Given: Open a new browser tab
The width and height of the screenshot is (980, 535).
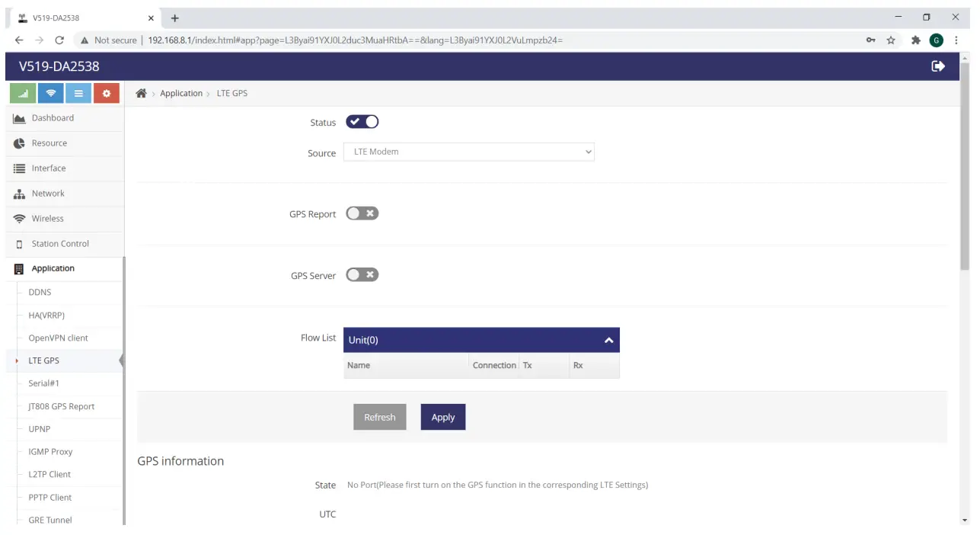Looking at the screenshot, I should (x=175, y=18).
